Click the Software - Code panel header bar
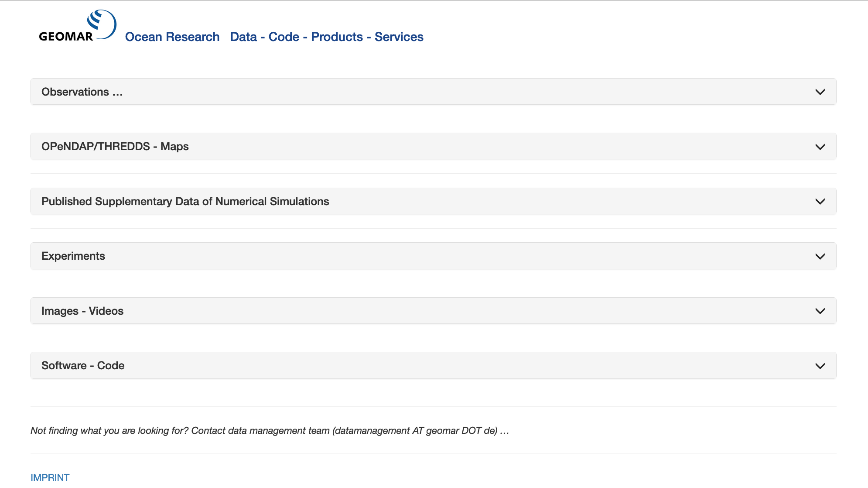868x488 pixels. [433, 366]
